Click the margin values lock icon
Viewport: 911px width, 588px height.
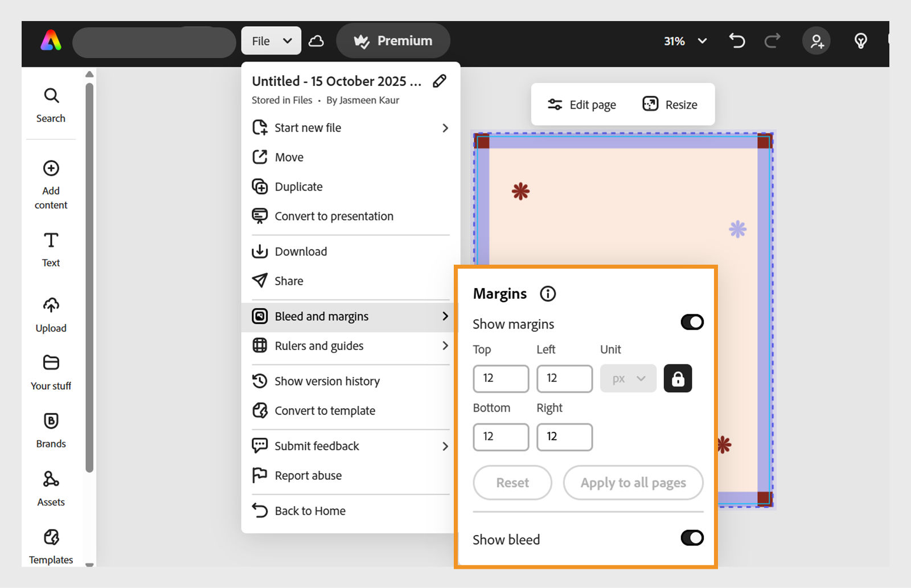click(x=677, y=378)
